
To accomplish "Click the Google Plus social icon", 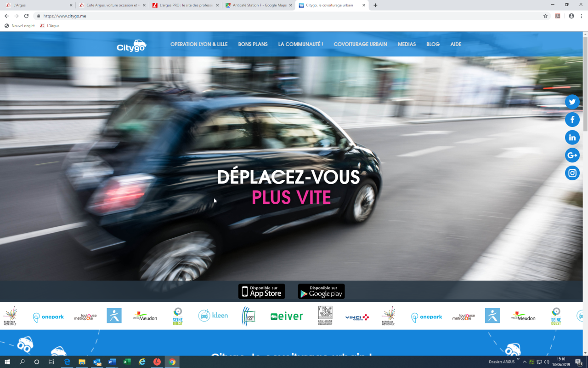I will tap(572, 155).
